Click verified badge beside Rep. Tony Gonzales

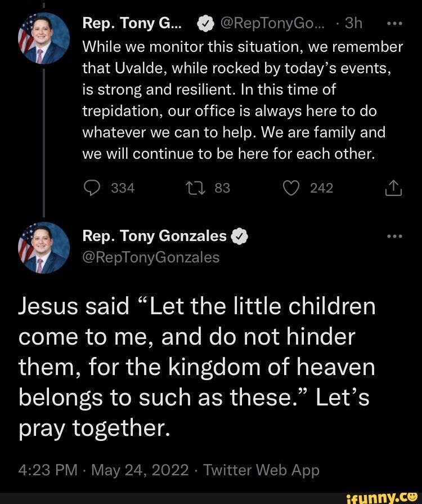click(240, 237)
